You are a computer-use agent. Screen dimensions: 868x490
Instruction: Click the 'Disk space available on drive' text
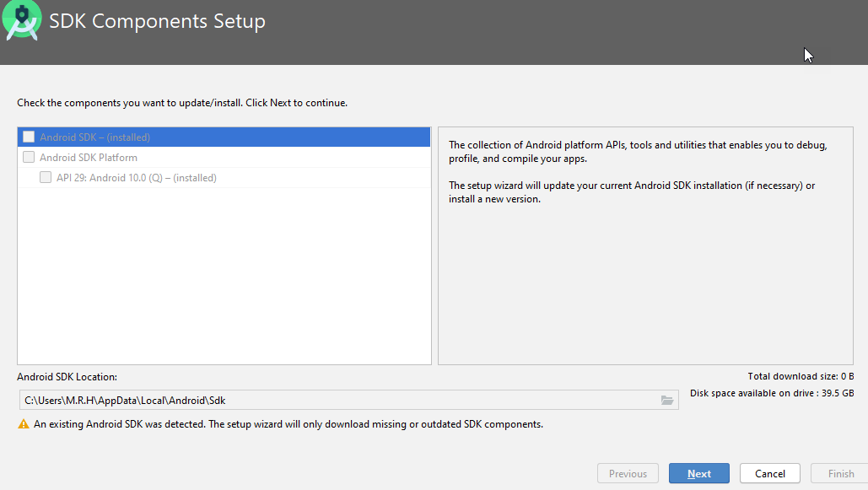pos(772,393)
